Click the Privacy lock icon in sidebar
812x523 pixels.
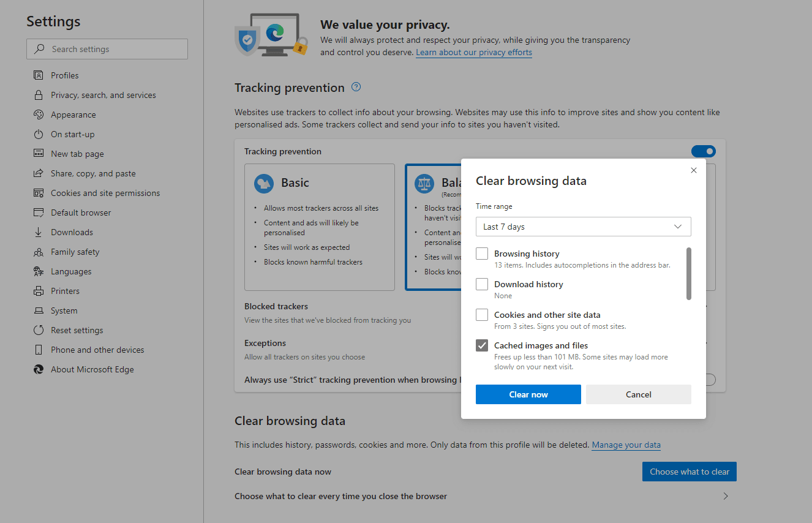[x=39, y=95]
